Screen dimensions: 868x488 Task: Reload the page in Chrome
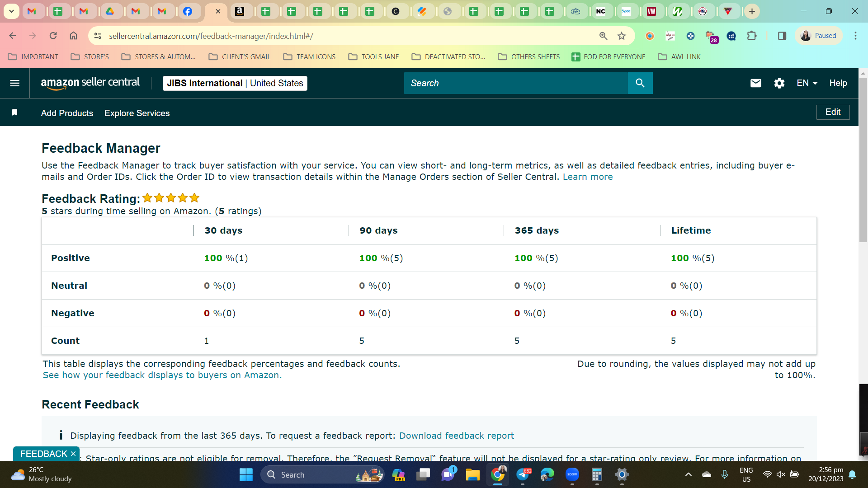[x=53, y=36]
